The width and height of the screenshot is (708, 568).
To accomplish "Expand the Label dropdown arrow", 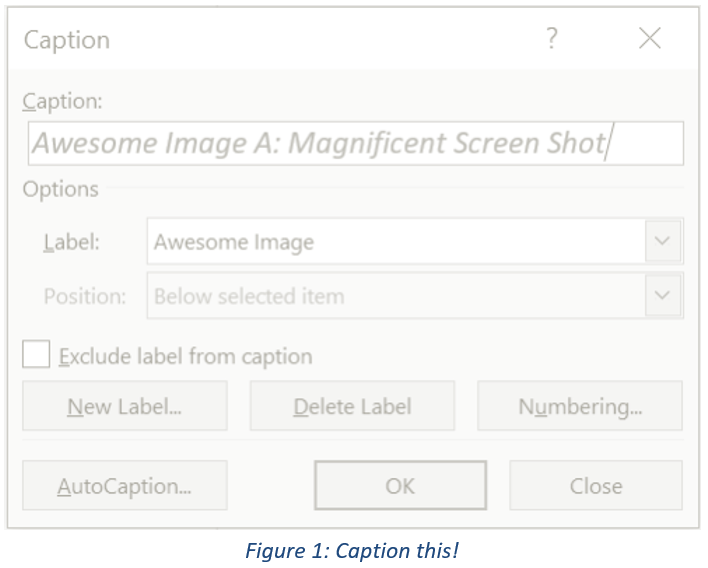I will 663,242.
